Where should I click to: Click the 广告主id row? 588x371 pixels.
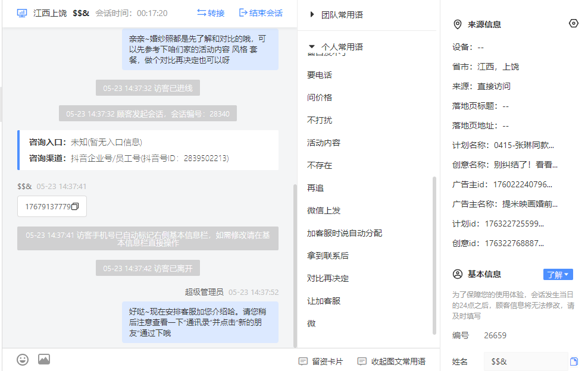pos(502,184)
